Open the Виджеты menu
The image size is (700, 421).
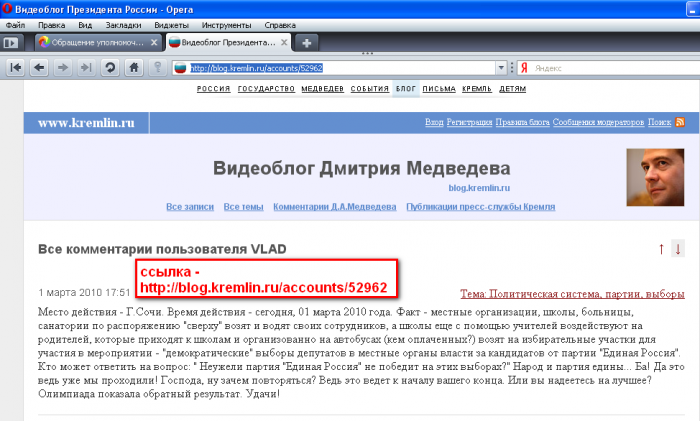pos(171,25)
